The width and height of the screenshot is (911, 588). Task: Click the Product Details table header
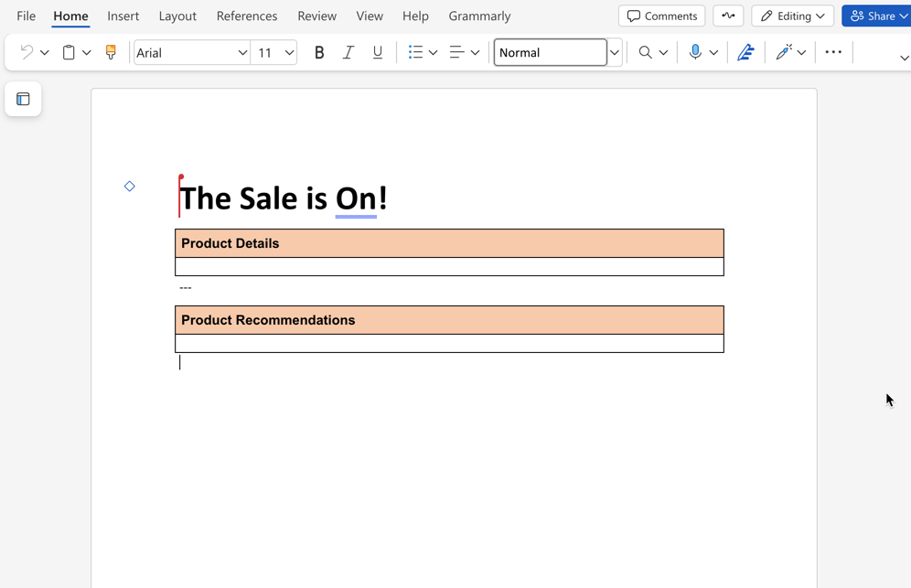[x=450, y=243]
